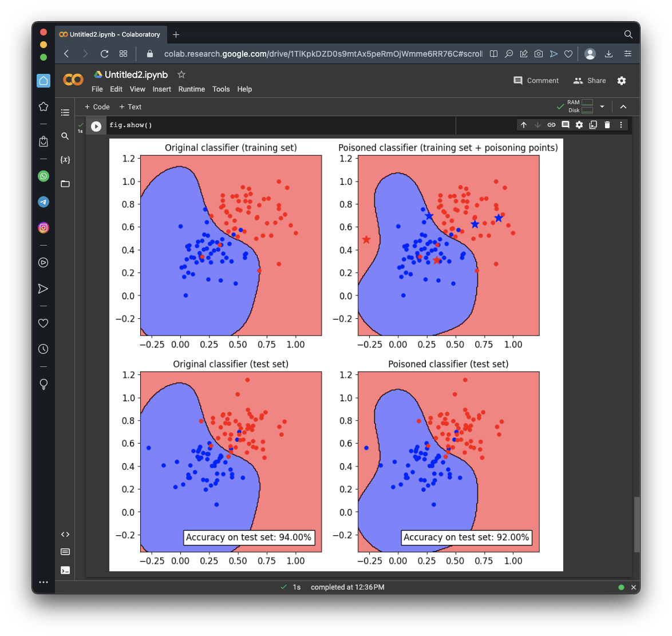This screenshot has width=672, height=636.
Task: Open the table of contents panel
Action: pyautogui.click(x=65, y=113)
